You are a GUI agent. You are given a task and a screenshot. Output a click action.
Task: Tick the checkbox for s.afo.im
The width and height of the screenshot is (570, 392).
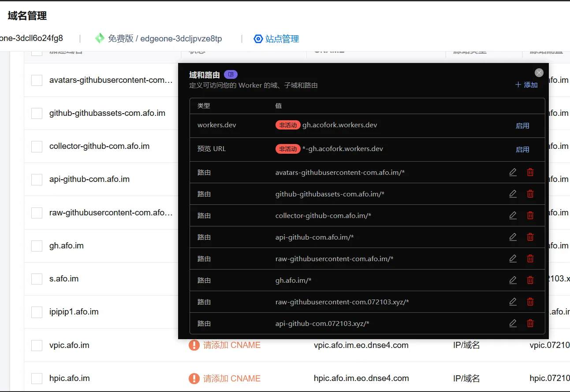[x=37, y=279]
